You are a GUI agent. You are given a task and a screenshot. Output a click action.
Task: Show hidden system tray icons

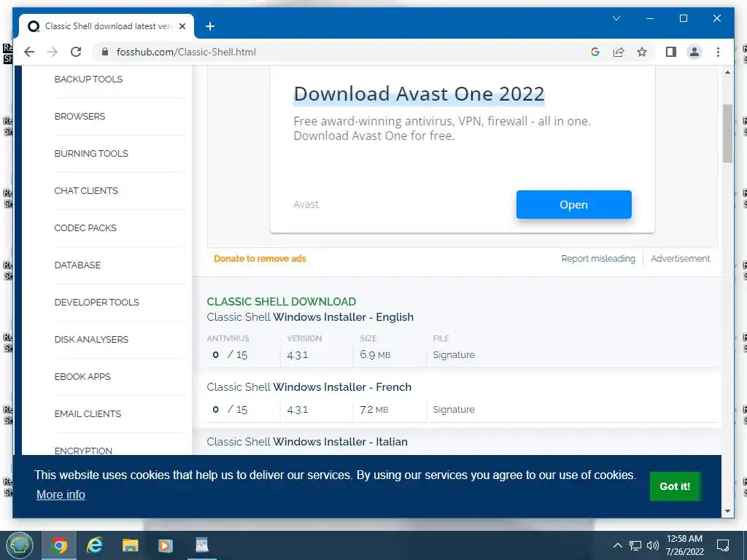617,545
